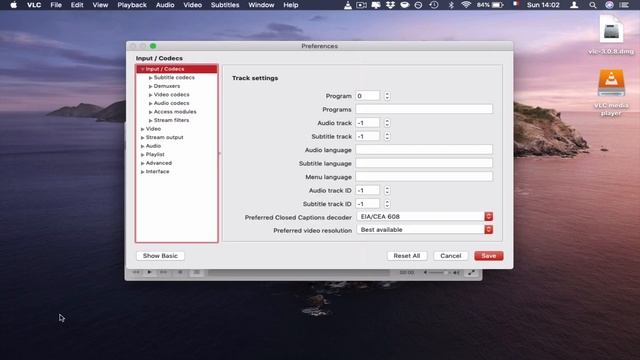This screenshot has width=640, height=360.
Task: Open user account menu bar icon
Action: click(x=574, y=5)
